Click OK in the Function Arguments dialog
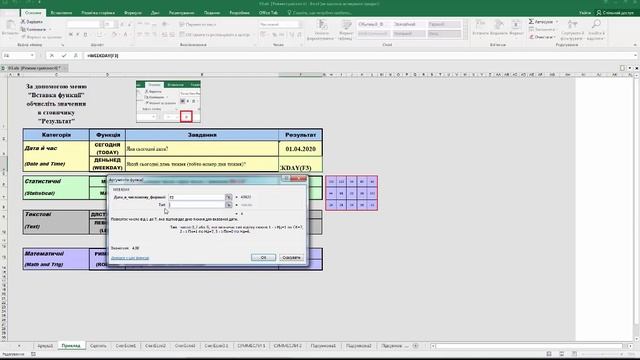640x360 pixels. [x=263, y=258]
